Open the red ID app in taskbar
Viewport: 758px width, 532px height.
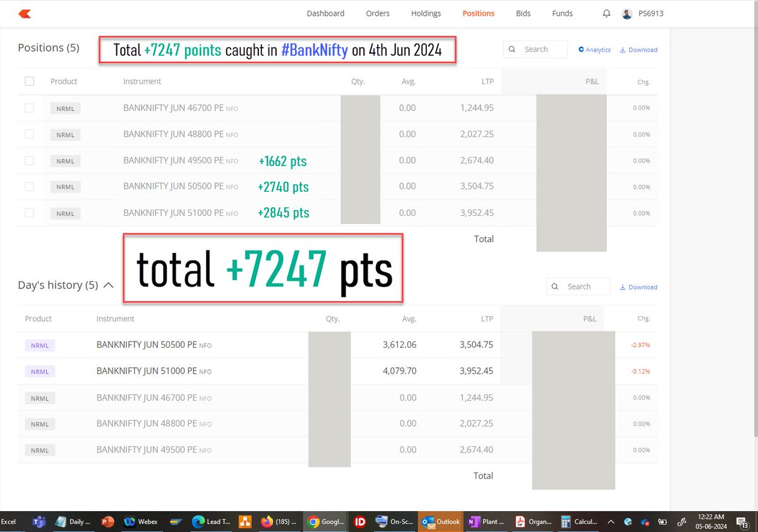(360, 522)
